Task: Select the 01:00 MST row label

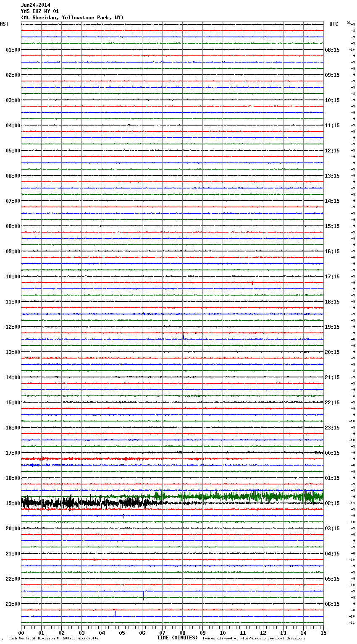Action: click(x=13, y=50)
